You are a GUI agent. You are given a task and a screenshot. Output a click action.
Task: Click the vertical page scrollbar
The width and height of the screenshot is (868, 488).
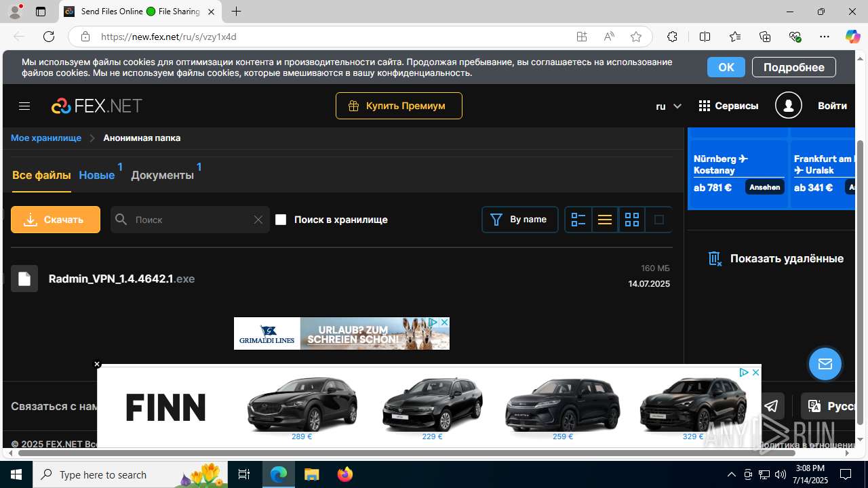pos(861,283)
